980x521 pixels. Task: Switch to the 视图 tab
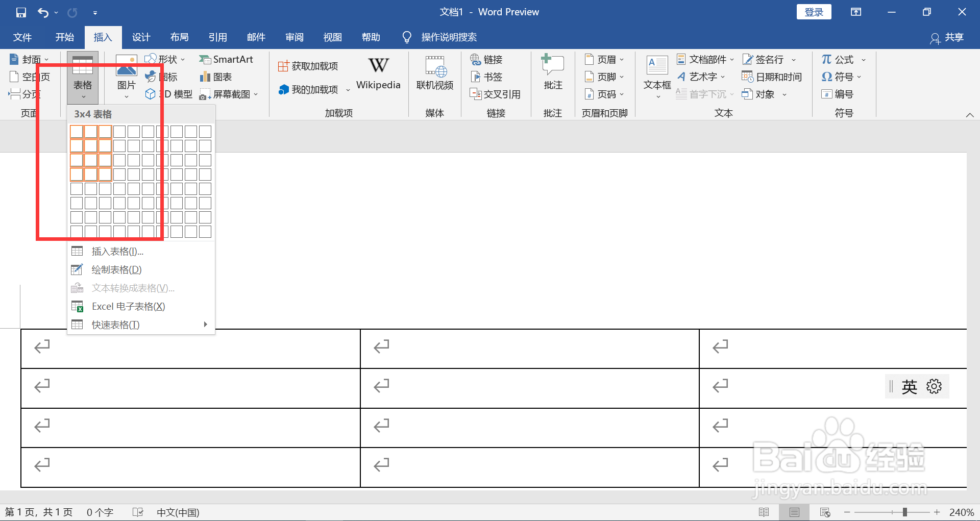333,37
